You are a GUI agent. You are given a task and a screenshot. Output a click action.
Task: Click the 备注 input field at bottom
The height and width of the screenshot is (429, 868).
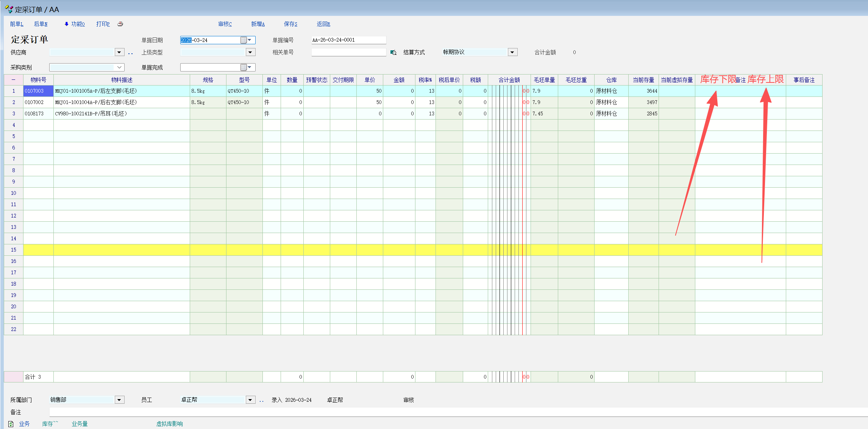click(454, 412)
